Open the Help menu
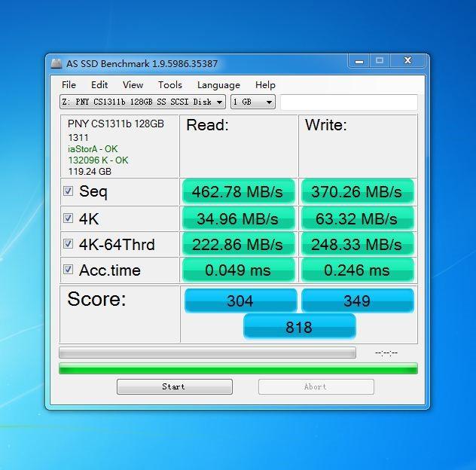This screenshot has width=476, height=470. coord(265,84)
